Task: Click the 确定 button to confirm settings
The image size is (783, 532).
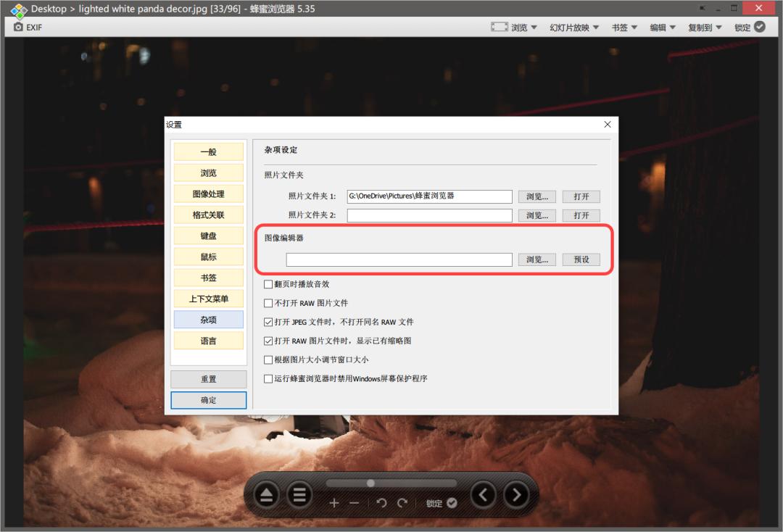Action: (x=209, y=399)
